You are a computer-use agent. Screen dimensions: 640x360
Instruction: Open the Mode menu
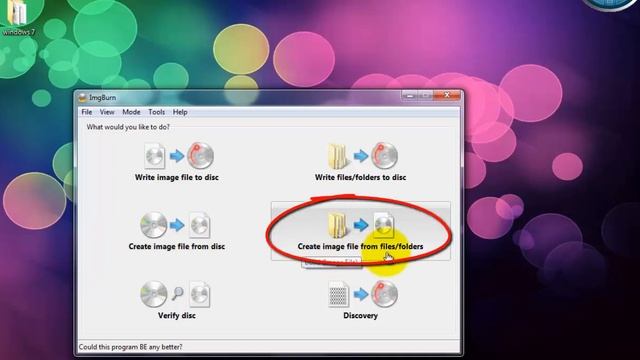(131, 112)
